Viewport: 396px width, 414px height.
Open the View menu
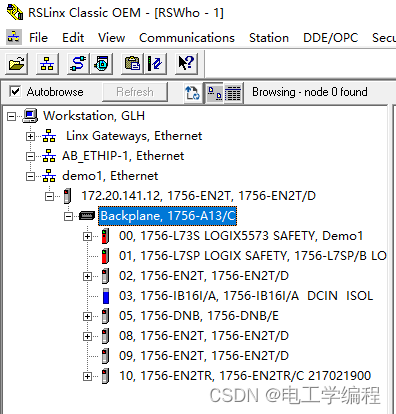[x=111, y=37]
